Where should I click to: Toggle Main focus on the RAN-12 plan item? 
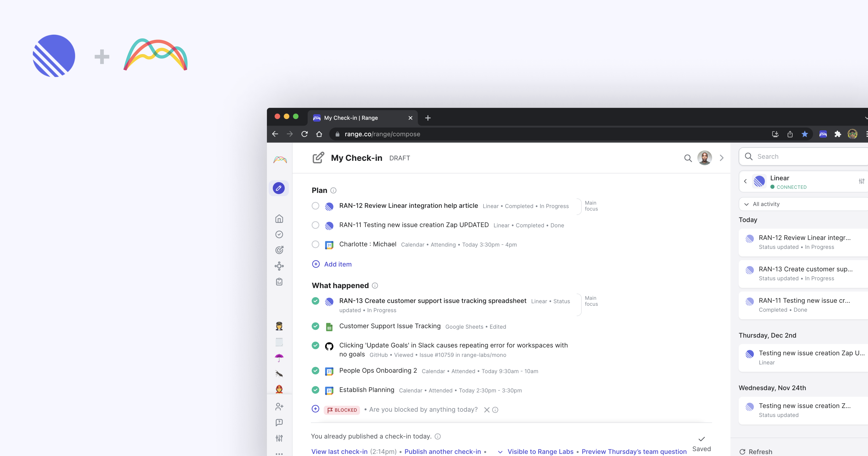tap(591, 206)
